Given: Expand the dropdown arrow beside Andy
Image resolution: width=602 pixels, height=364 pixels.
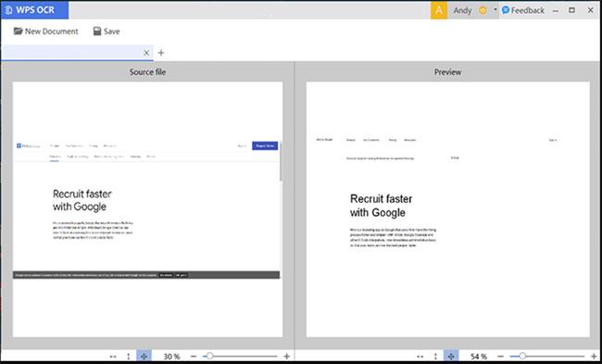Looking at the screenshot, I should click(495, 10).
